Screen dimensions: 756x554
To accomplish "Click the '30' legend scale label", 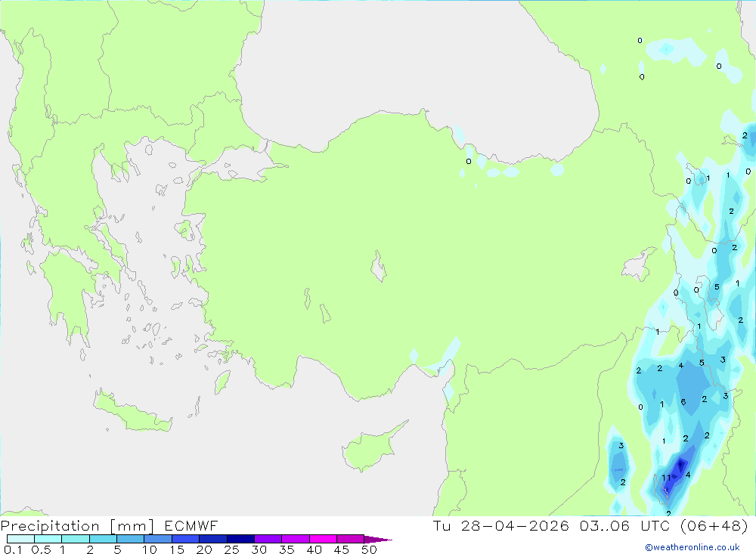I will (x=259, y=549).
